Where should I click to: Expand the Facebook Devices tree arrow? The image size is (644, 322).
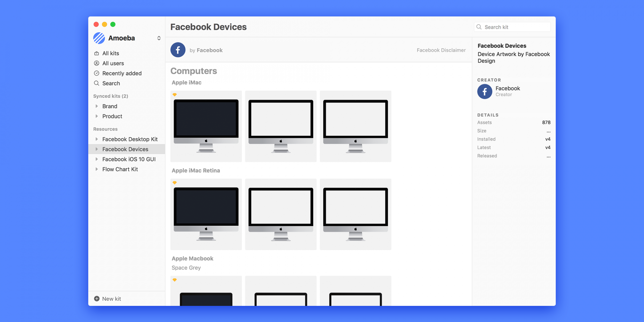97,149
